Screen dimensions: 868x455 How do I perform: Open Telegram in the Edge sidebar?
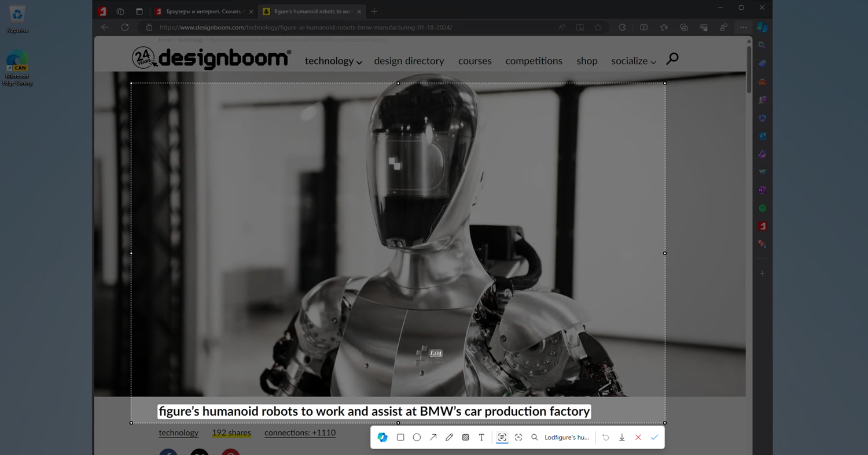tap(762, 172)
